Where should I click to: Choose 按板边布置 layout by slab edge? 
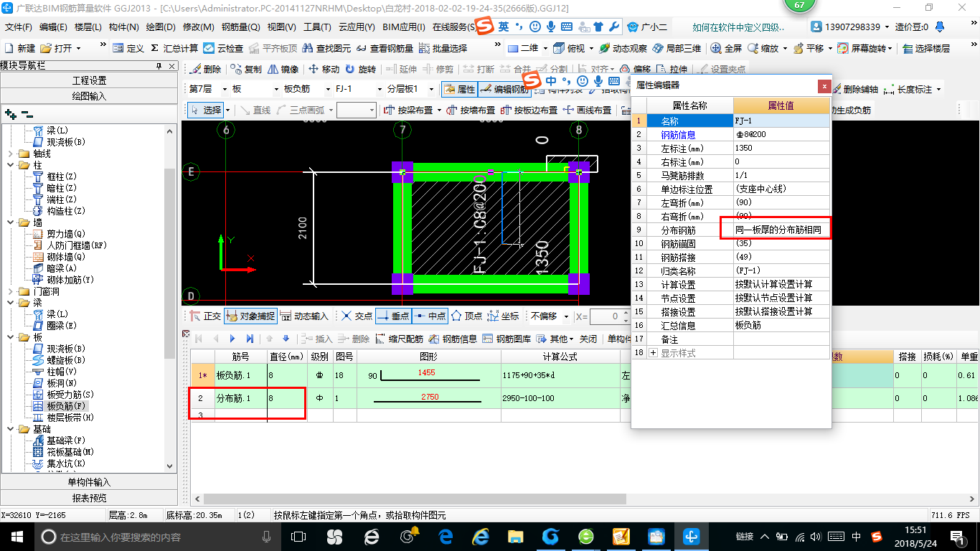coord(529,110)
